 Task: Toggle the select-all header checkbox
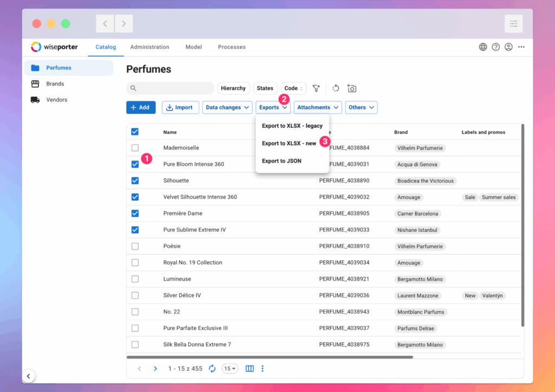tap(135, 132)
